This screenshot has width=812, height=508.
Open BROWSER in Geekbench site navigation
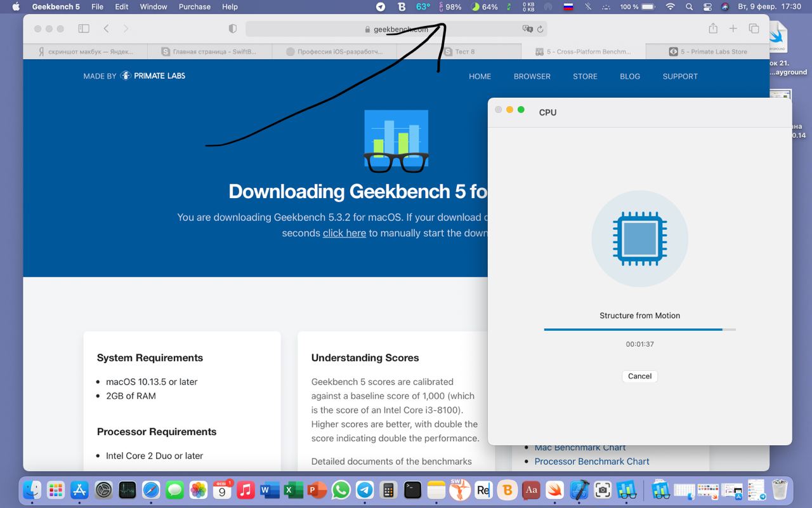click(532, 76)
